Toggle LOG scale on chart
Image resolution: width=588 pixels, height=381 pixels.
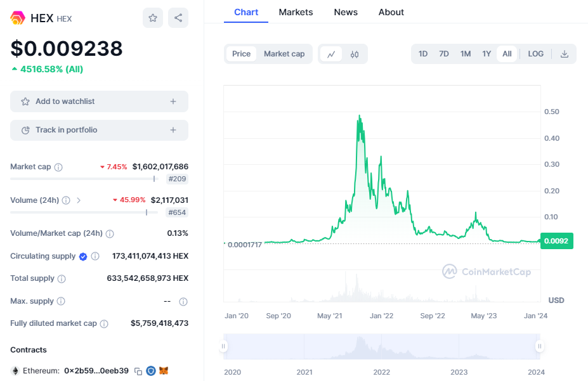tap(535, 54)
